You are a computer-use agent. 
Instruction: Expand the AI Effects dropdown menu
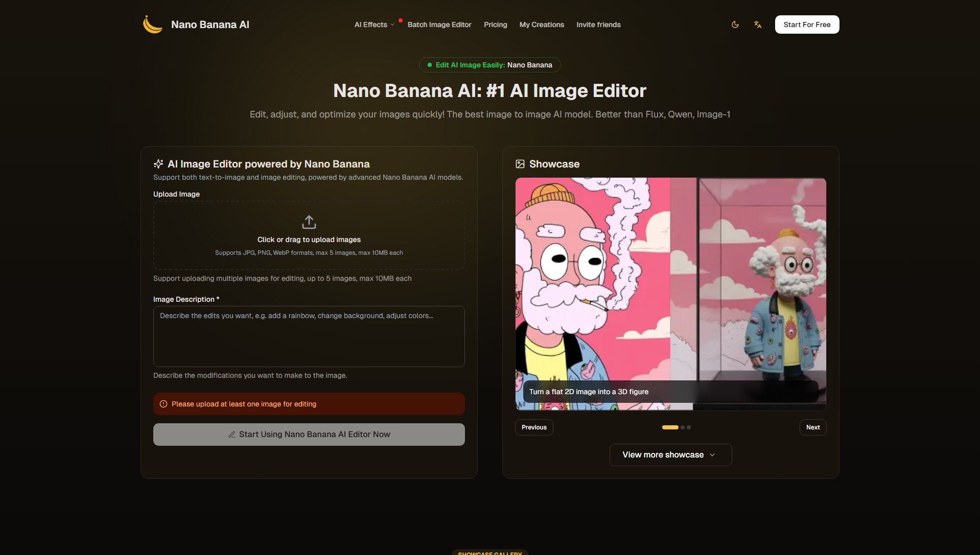coord(371,25)
